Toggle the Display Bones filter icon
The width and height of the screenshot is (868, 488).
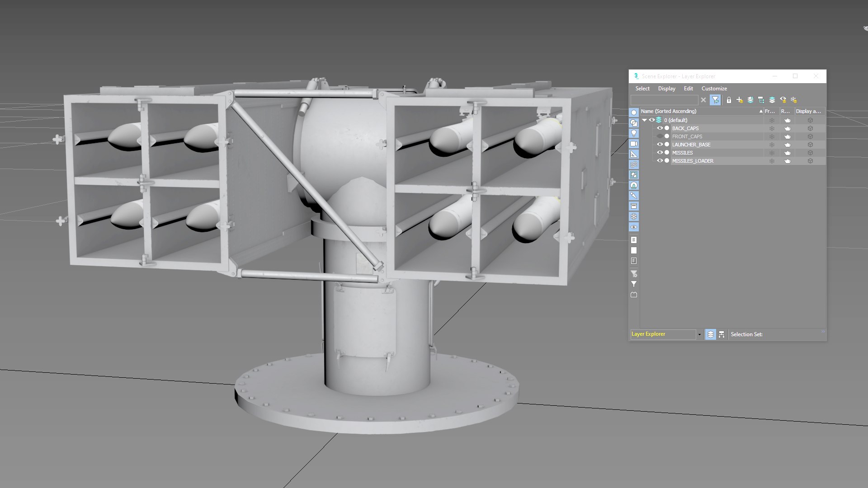click(x=634, y=196)
